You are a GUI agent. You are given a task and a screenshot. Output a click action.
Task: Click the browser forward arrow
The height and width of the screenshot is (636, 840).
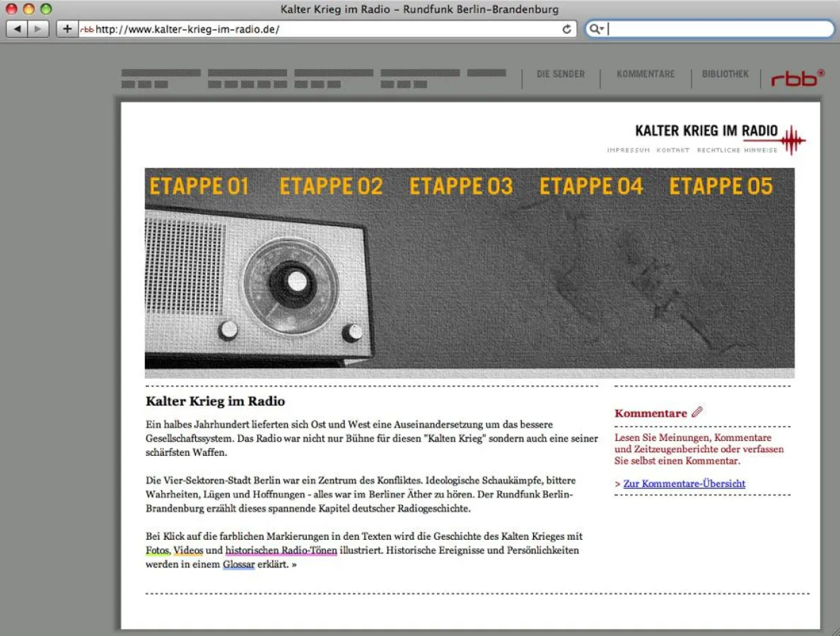click(36, 29)
